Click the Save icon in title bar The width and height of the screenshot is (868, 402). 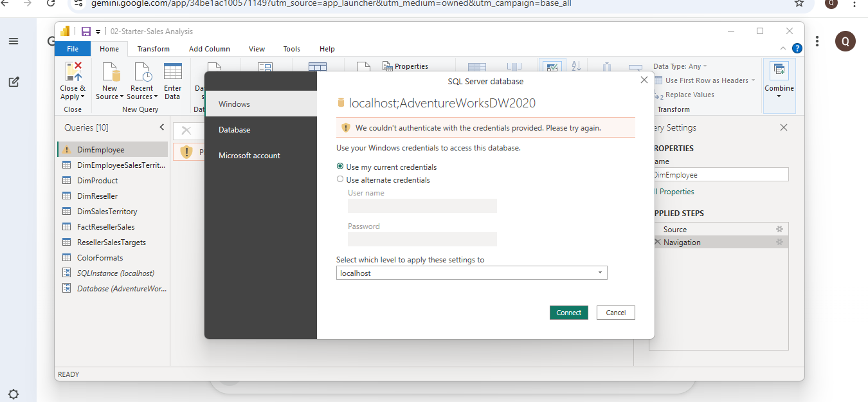(86, 32)
